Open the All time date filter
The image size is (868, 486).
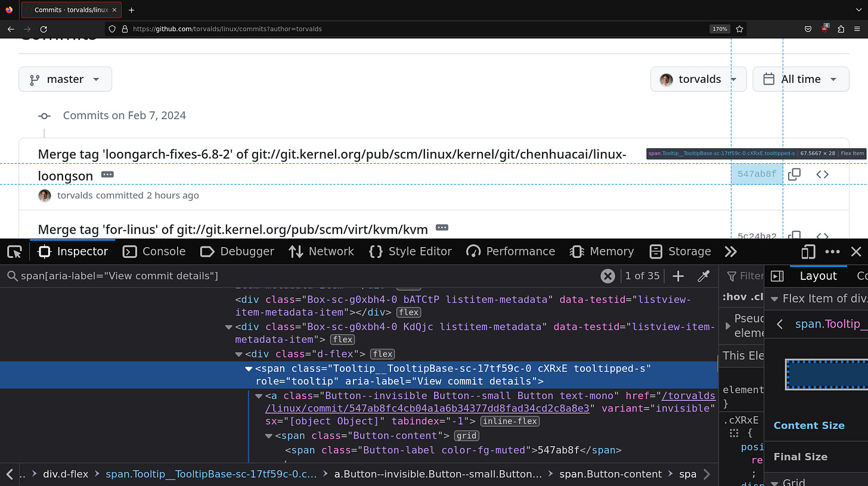pyautogui.click(x=801, y=79)
